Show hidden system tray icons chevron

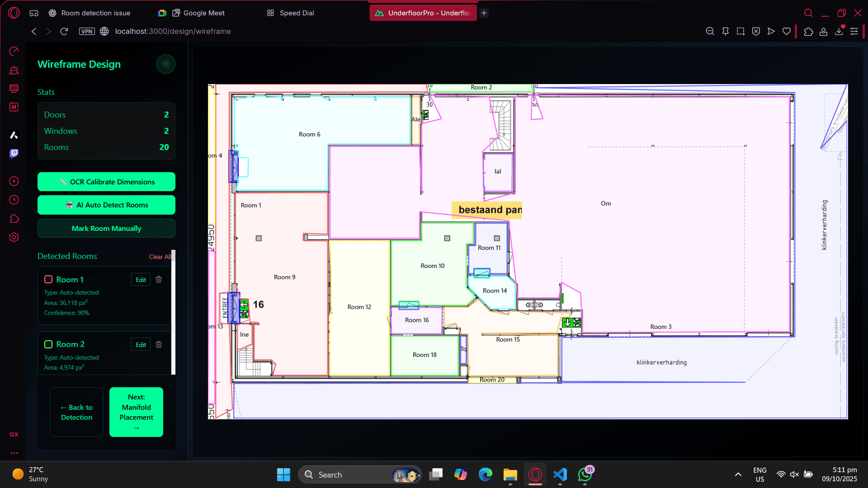click(x=738, y=474)
